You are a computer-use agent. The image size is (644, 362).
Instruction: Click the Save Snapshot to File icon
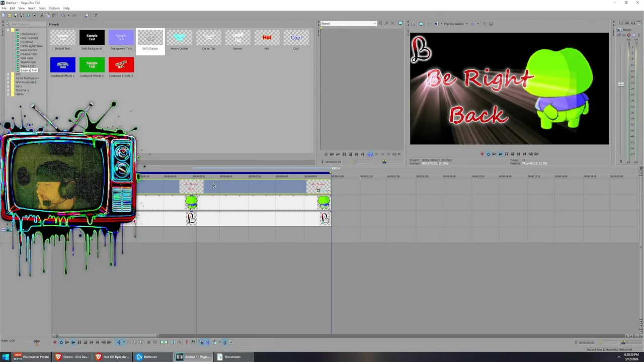click(x=491, y=24)
